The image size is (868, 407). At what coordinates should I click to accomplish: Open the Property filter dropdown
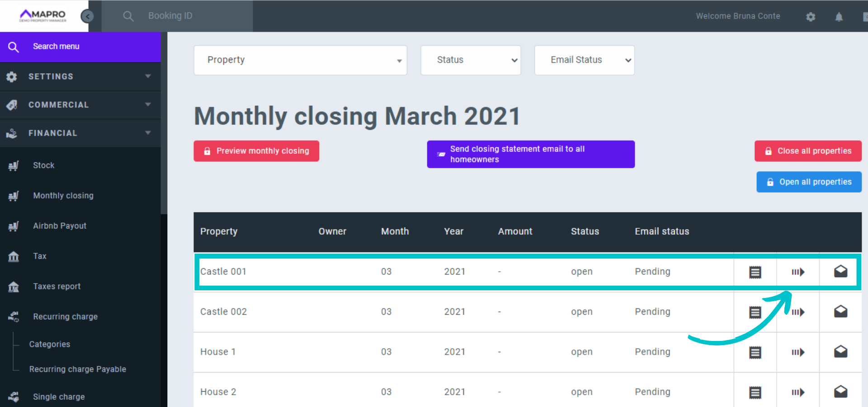click(300, 60)
